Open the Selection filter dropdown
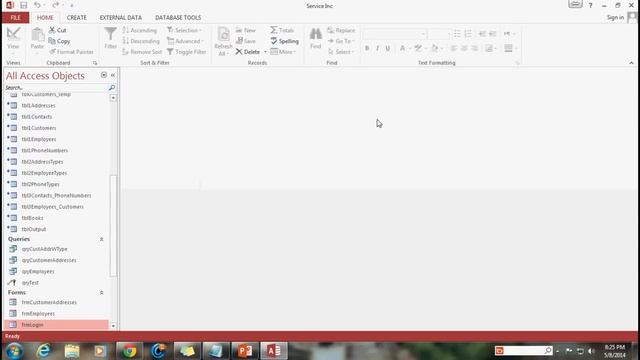Screen dimensions: 640x360 click(x=184, y=30)
